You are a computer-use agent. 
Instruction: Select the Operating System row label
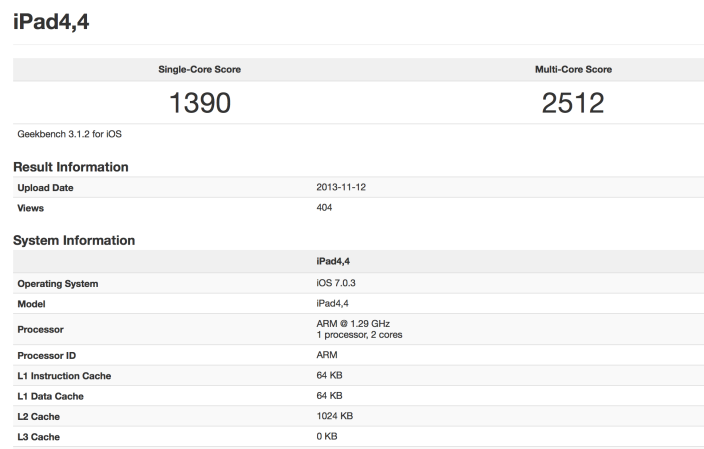pyautogui.click(x=58, y=283)
